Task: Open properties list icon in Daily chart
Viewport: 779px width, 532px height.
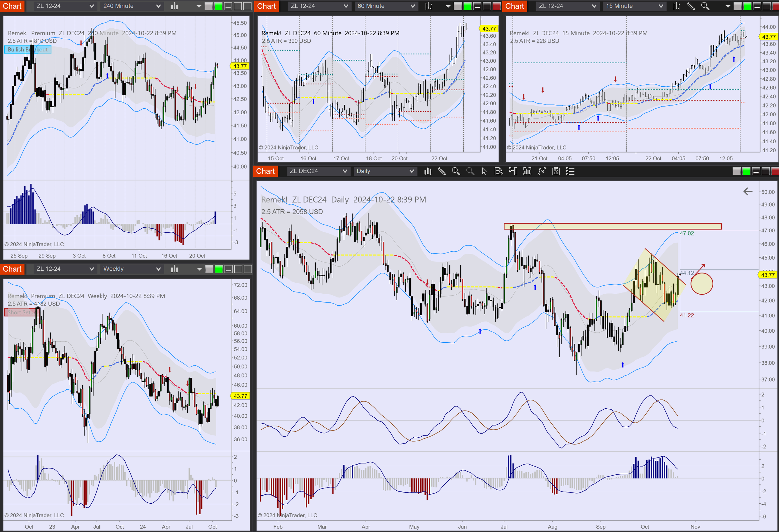Action: [570, 172]
